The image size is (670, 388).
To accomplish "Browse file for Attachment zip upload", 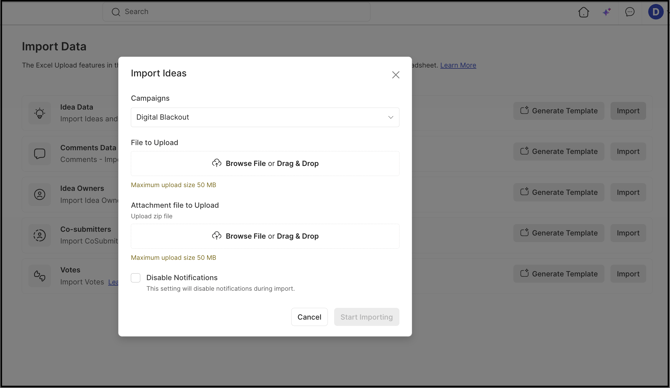I will (x=265, y=236).
